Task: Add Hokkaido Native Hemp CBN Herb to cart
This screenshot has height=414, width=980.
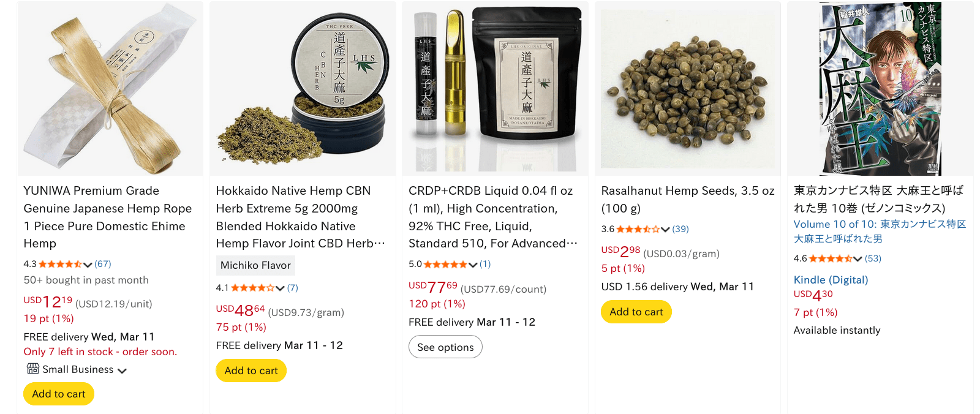Action: pyautogui.click(x=251, y=371)
